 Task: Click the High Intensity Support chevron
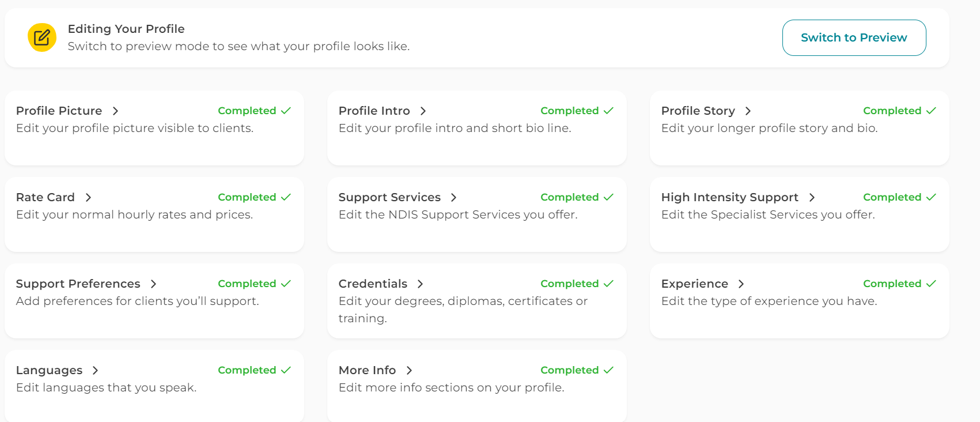(812, 197)
